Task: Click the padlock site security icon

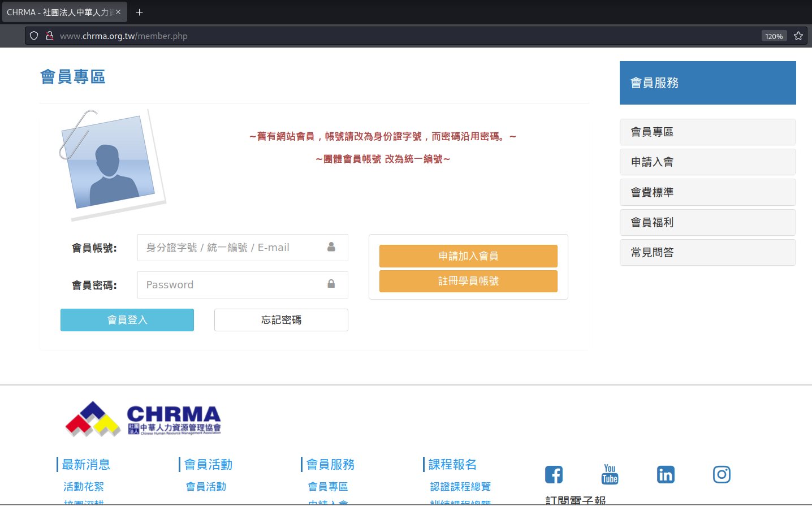Action: click(x=50, y=36)
